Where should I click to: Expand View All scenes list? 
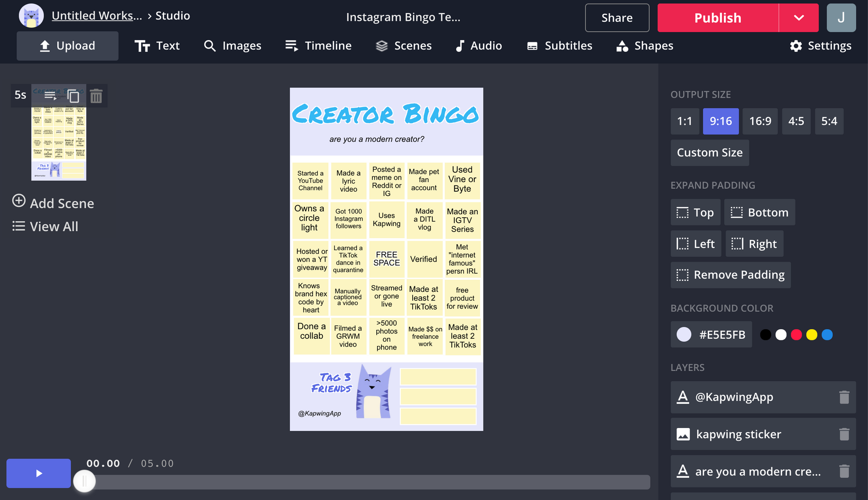coord(46,226)
